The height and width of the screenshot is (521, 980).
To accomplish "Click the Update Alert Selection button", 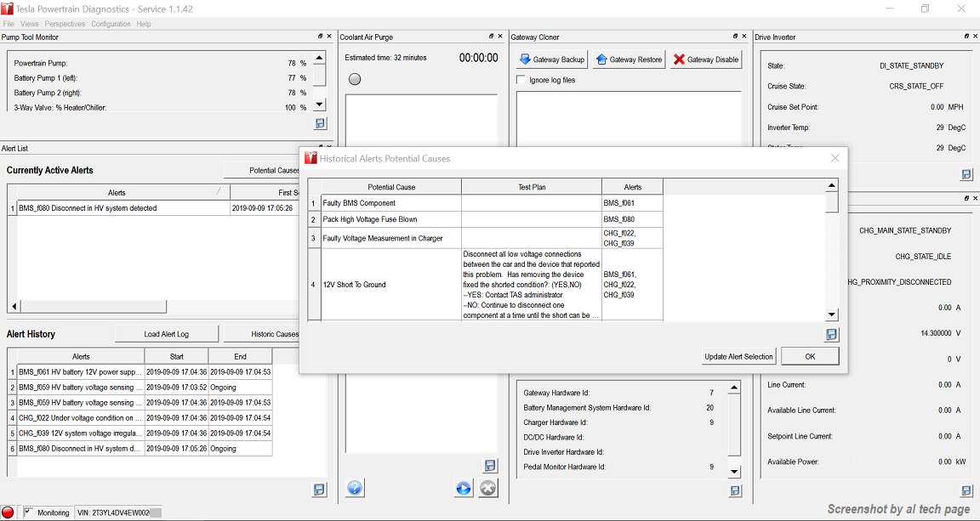I will [738, 356].
